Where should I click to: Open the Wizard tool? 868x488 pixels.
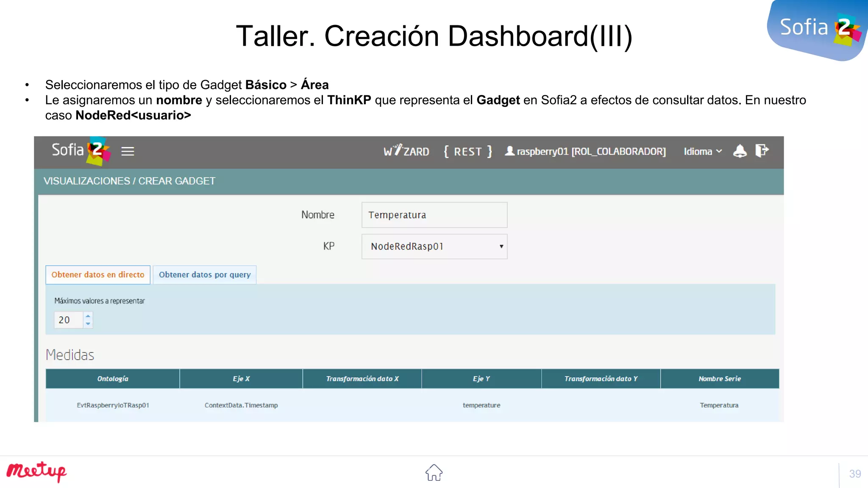point(406,151)
